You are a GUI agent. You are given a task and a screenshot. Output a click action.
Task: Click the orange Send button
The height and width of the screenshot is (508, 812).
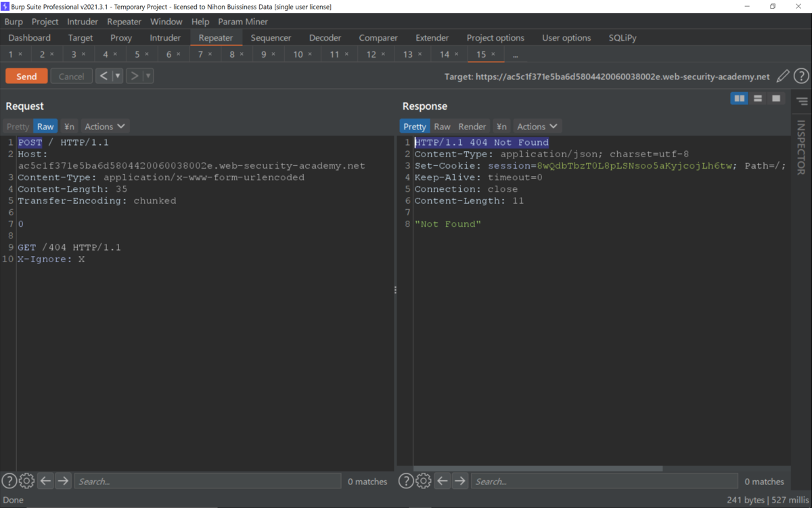26,77
